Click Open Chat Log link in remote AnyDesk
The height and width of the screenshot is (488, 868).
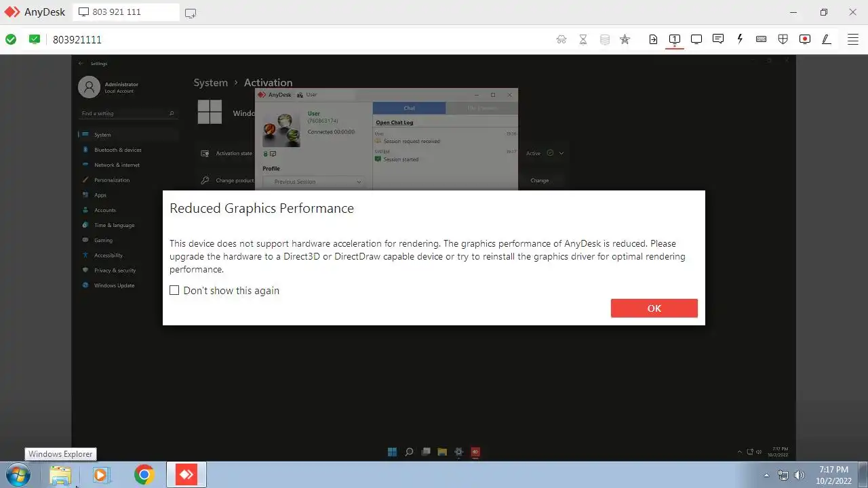395,123
